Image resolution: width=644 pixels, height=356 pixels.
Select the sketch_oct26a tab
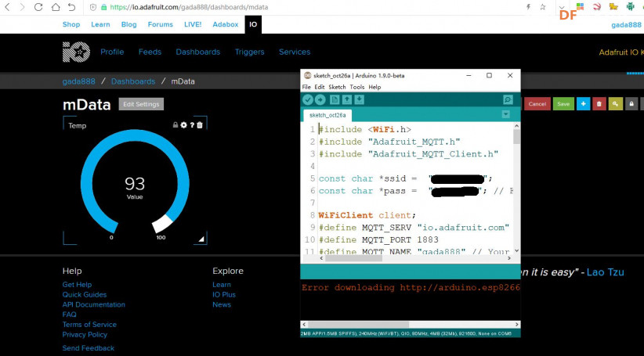[x=327, y=115]
